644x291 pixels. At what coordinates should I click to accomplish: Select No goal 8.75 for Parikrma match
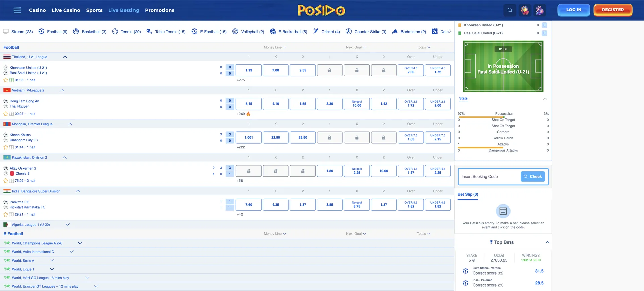pyautogui.click(x=357, y=205)
